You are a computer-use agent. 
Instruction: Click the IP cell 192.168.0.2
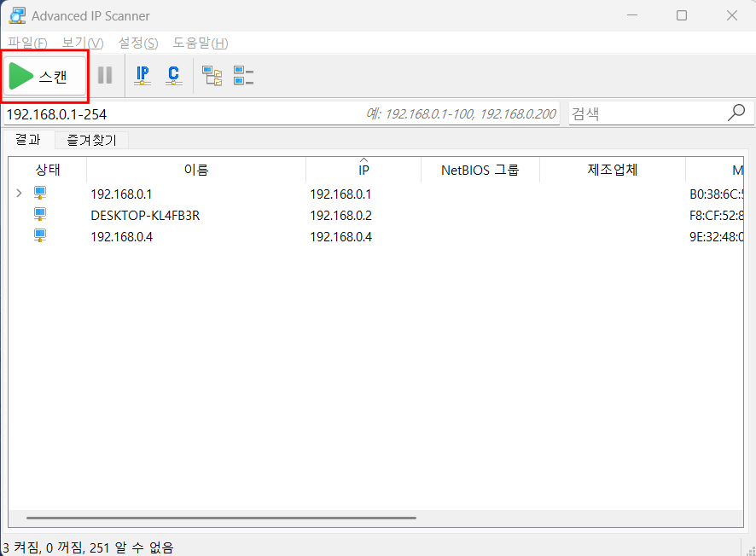coord(340,216)
